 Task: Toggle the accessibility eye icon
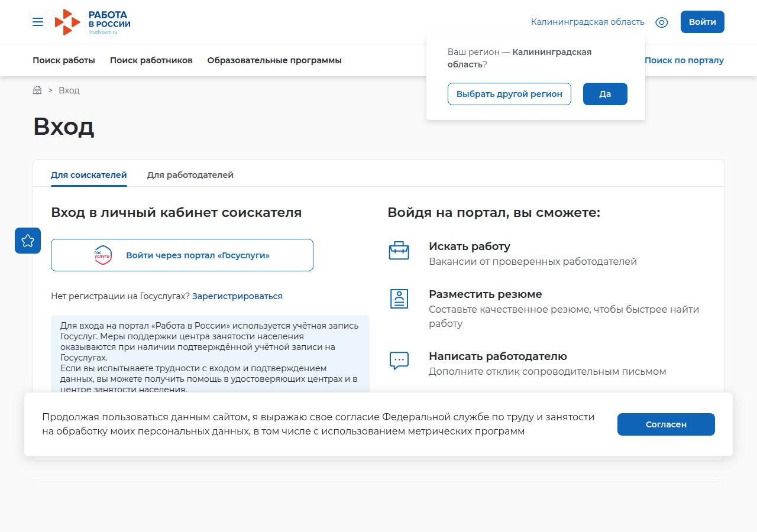(x=662, y=22)
